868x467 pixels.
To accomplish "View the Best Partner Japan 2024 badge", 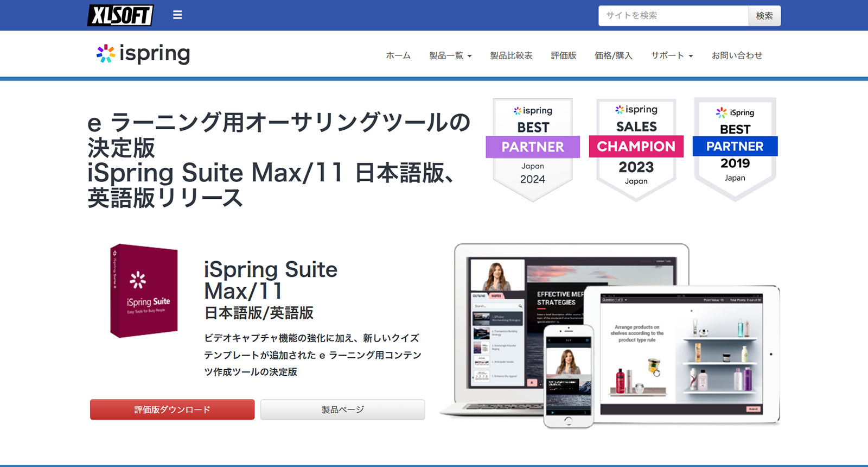I will (x=533, y=149).
